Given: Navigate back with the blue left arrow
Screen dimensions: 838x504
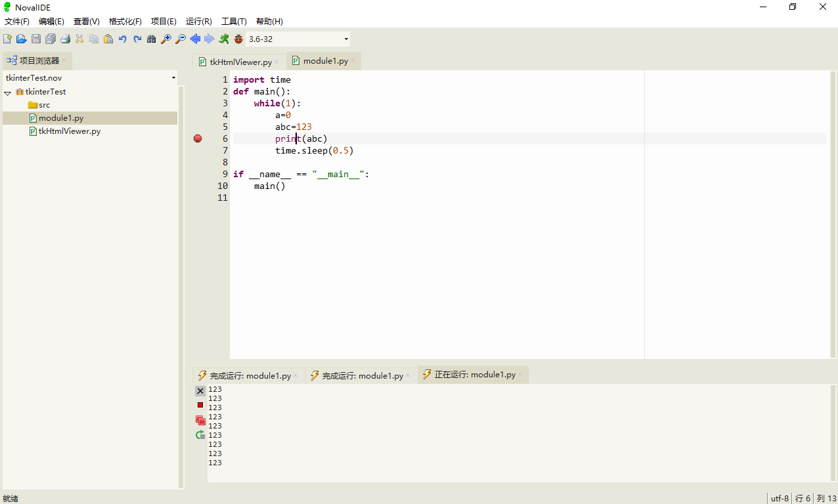Looking at the screenshot, I should [195, 39].
